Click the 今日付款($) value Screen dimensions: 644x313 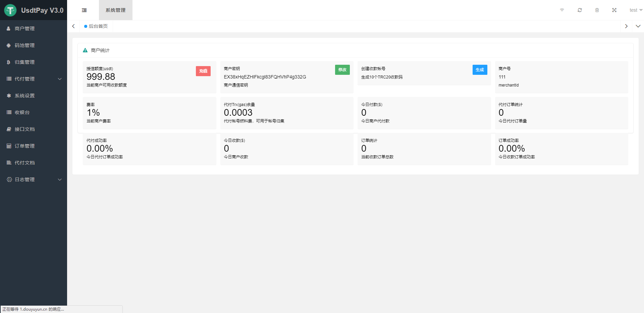[364, 113]
